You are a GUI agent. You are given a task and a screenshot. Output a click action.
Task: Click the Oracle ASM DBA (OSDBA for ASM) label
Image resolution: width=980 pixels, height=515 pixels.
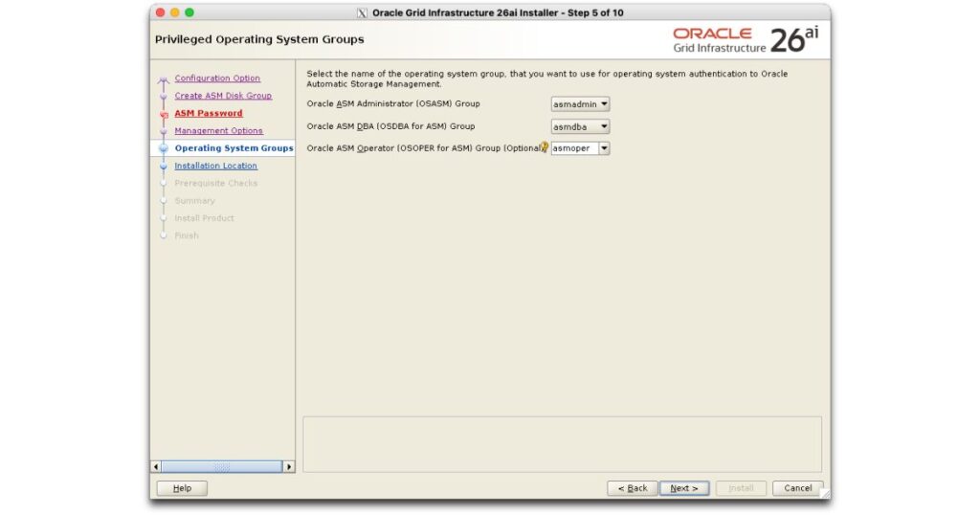[390, 126]
